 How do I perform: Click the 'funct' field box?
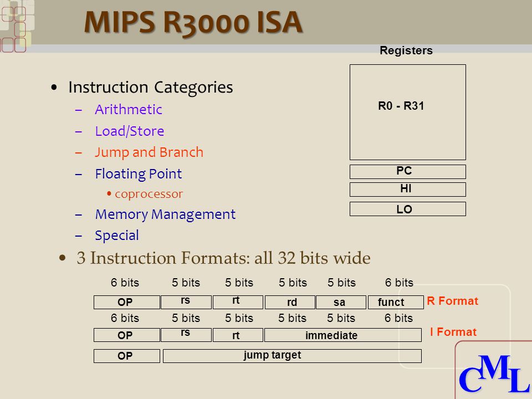click(x=396, y=302)
